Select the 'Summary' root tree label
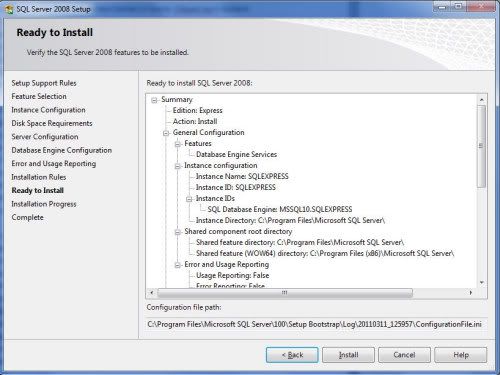The image size is (500, 375). (177, 99)
